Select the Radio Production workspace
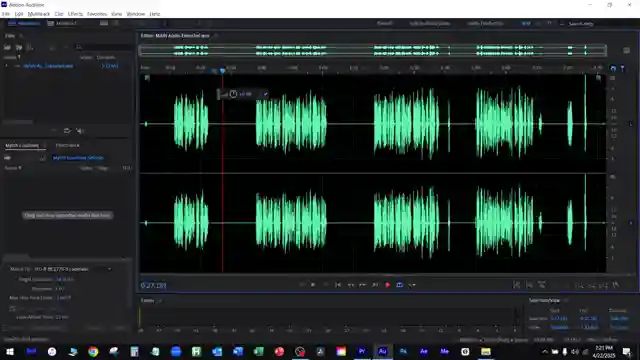This screenshot has width=640, height=360. pyautogui.click(x=485, y=23)
